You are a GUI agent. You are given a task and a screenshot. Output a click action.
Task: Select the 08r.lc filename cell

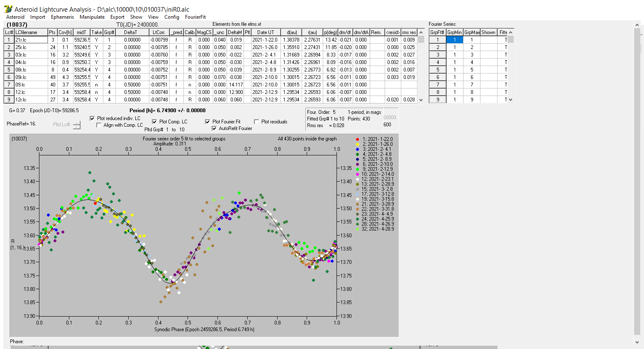pos(31,70)
